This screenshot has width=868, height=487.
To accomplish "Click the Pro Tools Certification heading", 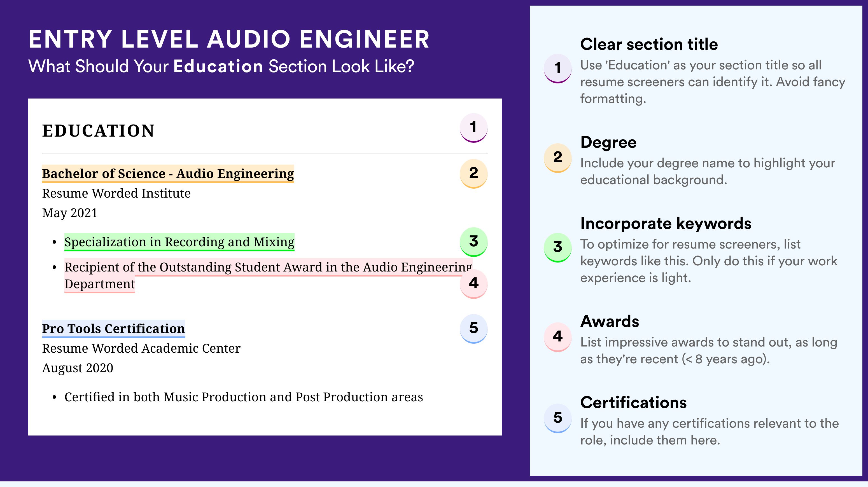I will (x=114, y=329).
